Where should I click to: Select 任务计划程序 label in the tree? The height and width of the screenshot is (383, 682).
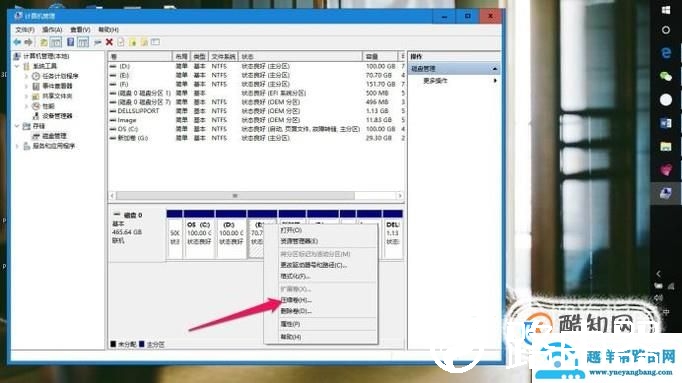point(60,76)
